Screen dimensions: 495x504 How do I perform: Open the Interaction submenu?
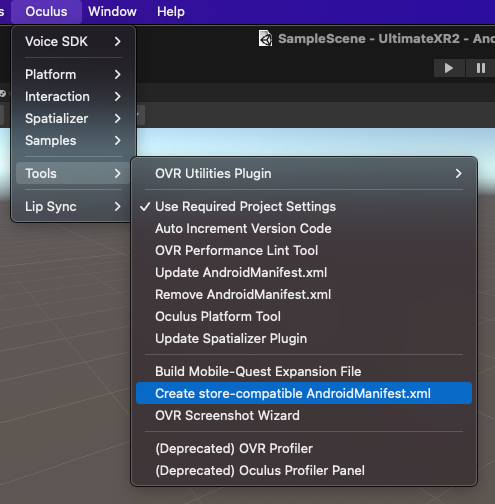point(73,97)
